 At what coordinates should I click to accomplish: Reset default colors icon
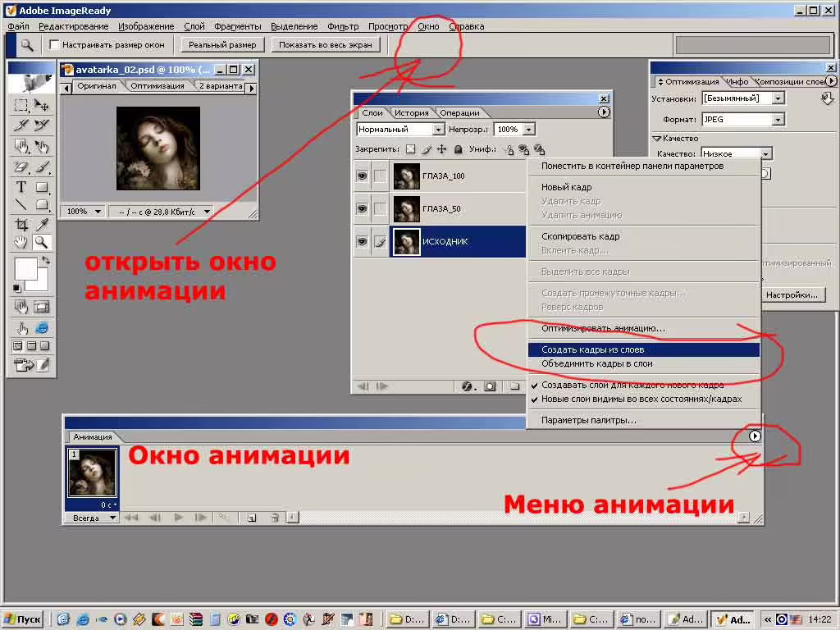pos(16,288)
